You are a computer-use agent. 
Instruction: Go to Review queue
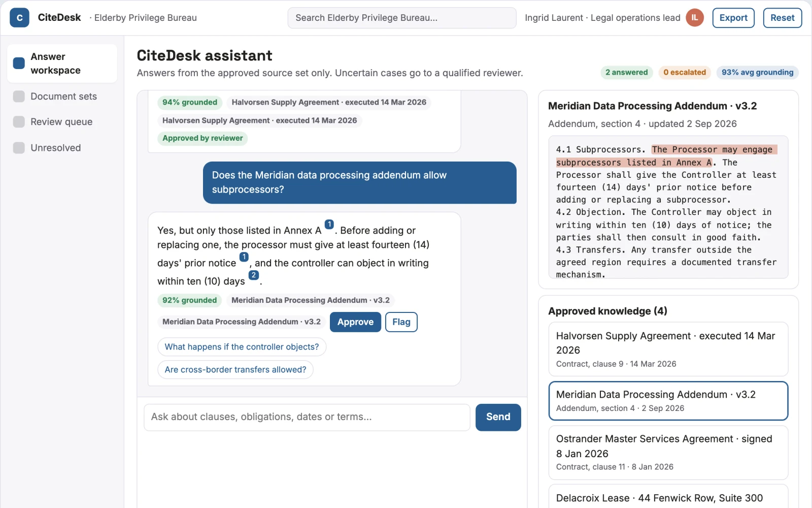pyautogui.click(x=62, y=122)
